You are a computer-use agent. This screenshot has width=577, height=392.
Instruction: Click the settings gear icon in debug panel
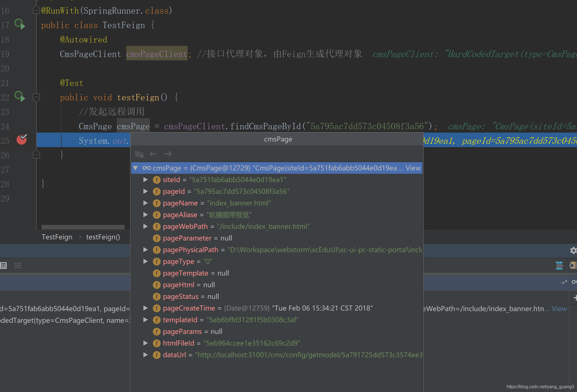point(573,250)
